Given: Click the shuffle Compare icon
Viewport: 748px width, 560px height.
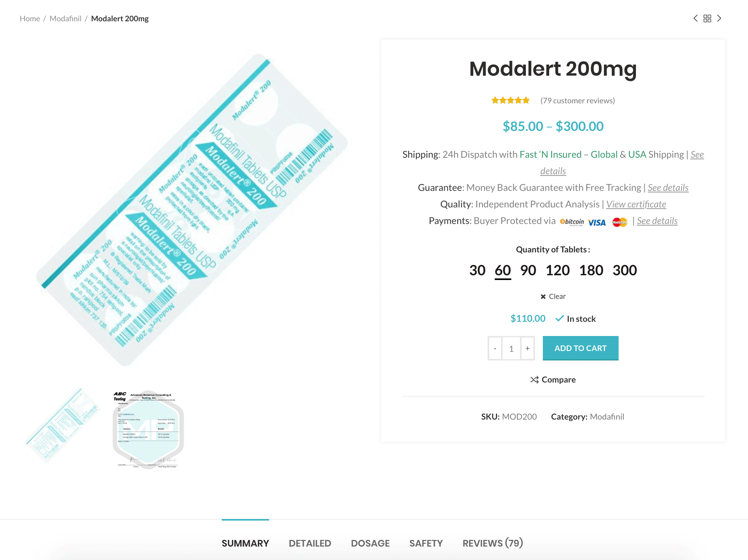Looking at the screenshot, I should point(535,379).
